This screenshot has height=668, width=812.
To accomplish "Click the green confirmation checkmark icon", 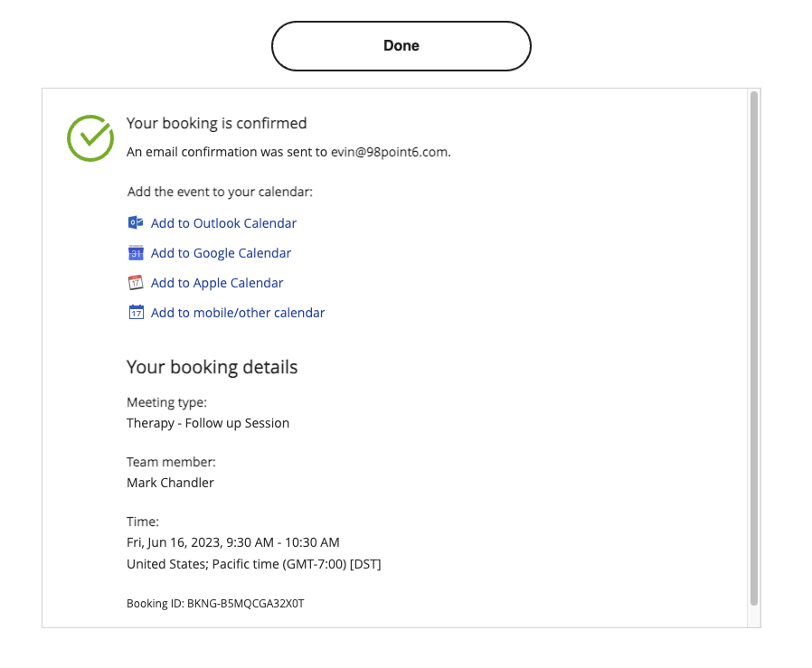I will [x=90, y=137].
